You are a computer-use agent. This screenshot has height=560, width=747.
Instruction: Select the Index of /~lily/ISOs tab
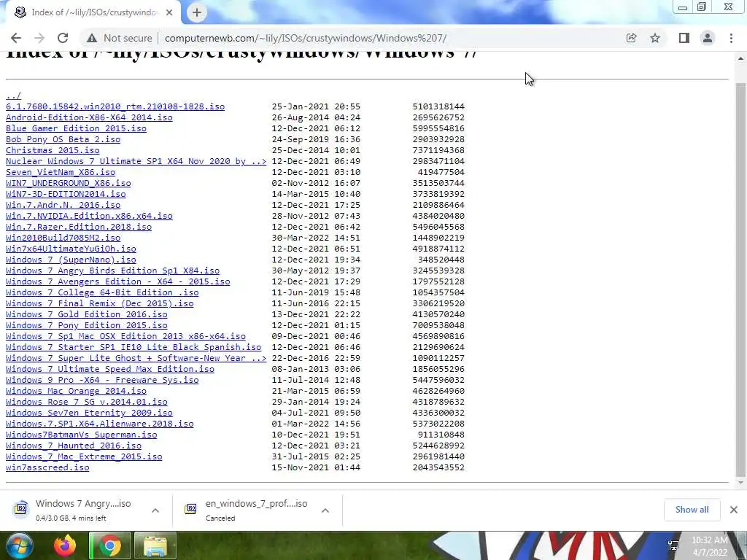94,12
